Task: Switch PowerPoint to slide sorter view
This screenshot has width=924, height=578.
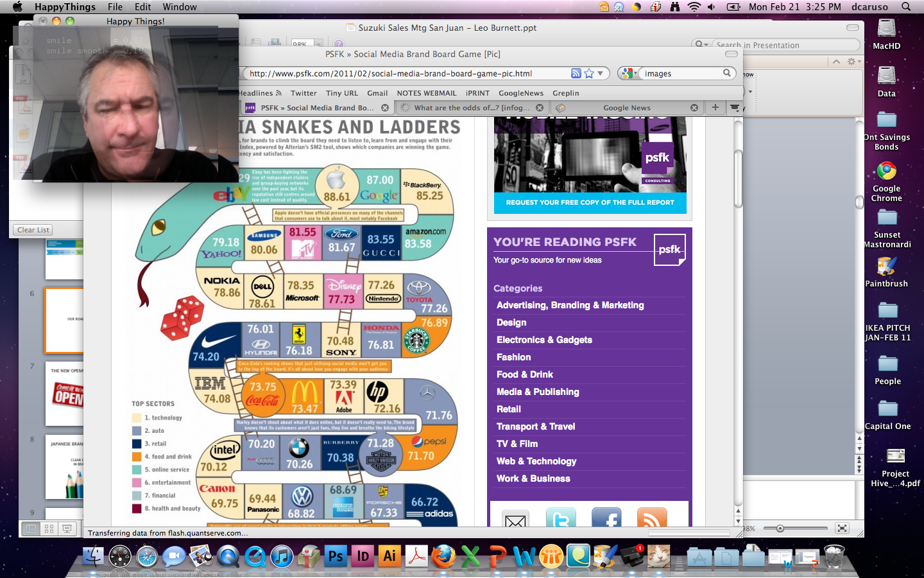Action: click(49, 529)
